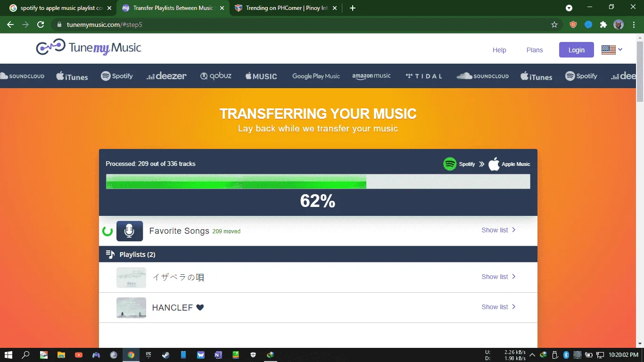
Task: Click the Apple Music logo in banner
Action: [261, 76]
